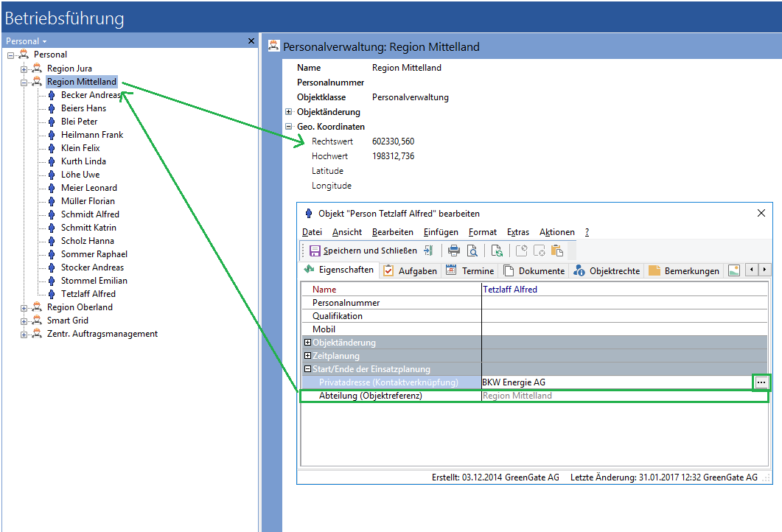Click Heilmann Frank person icon
782x532 pixels.
point(52,135)
